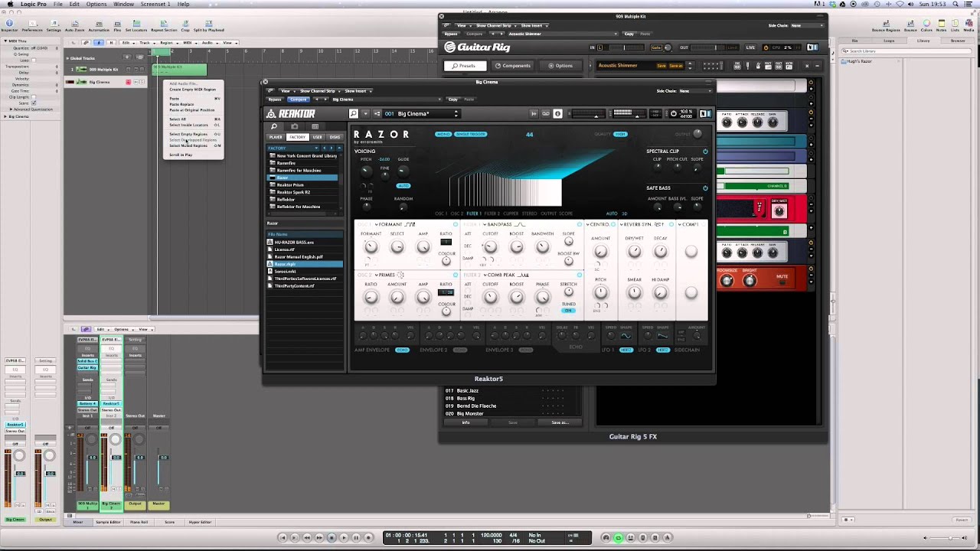Open the Lists icon in toolbar
This screenshot has width=980, height=551.
[x=956, y=24]
